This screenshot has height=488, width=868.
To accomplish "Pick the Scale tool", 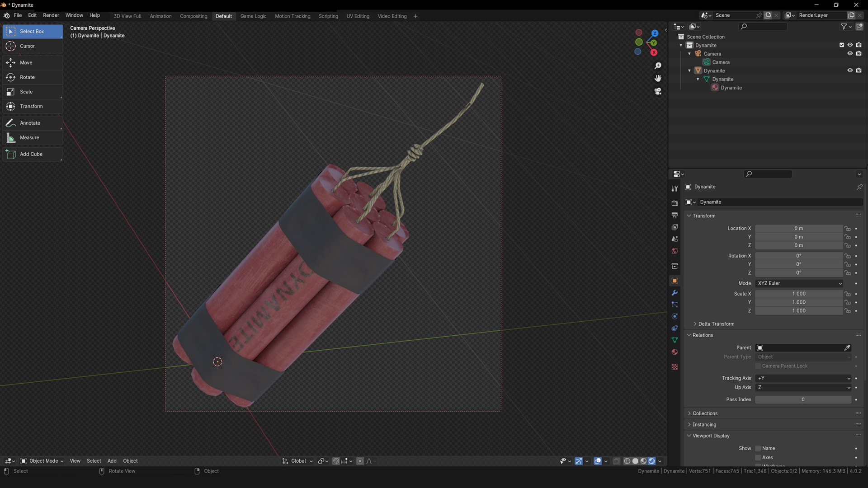I will point(33,92).
